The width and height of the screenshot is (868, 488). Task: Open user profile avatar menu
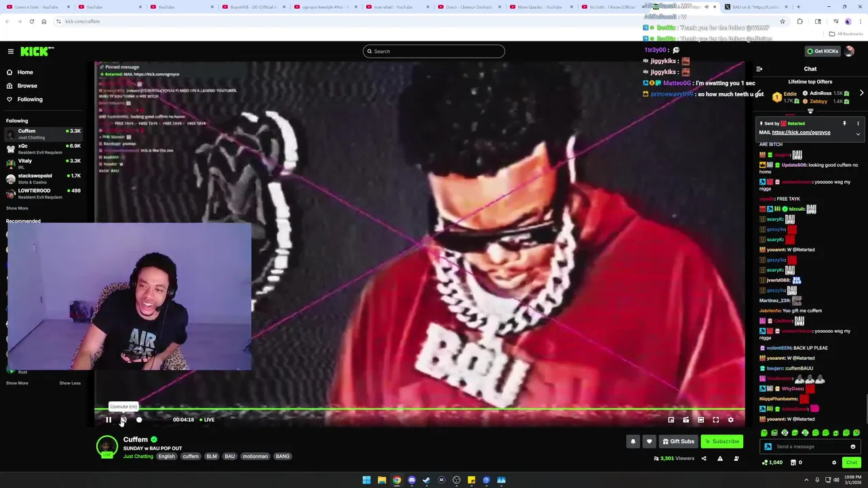(x=850, y=52)
